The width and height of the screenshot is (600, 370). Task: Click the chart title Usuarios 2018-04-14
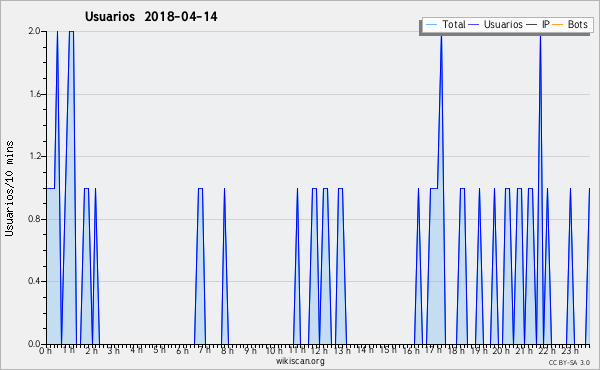(151, 16)
